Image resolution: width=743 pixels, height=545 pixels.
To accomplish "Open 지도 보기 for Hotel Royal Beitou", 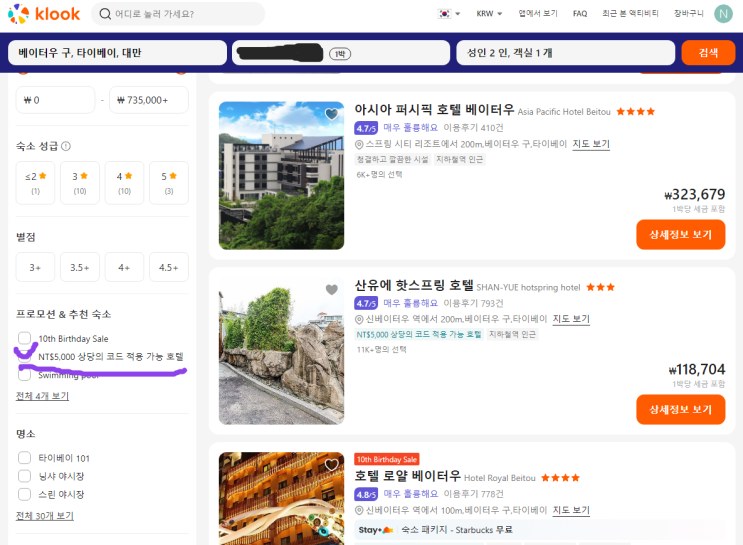I will [x=571, y=510].
